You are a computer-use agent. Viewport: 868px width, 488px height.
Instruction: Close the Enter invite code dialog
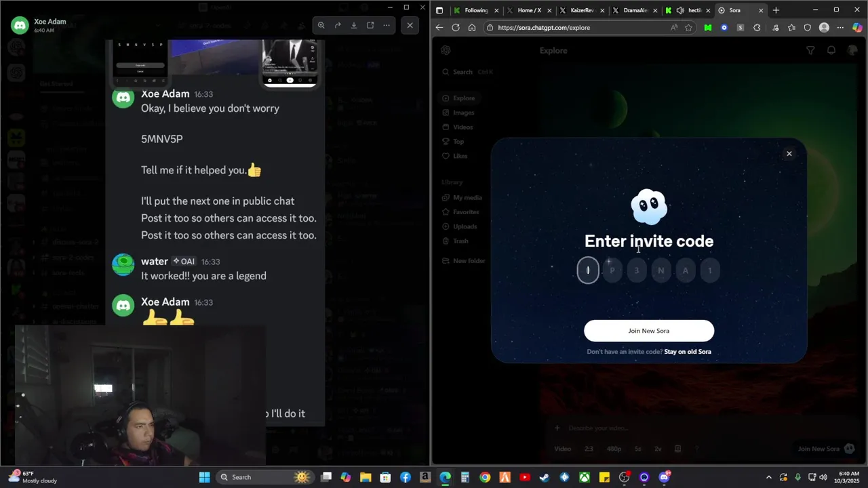point(789,153)
